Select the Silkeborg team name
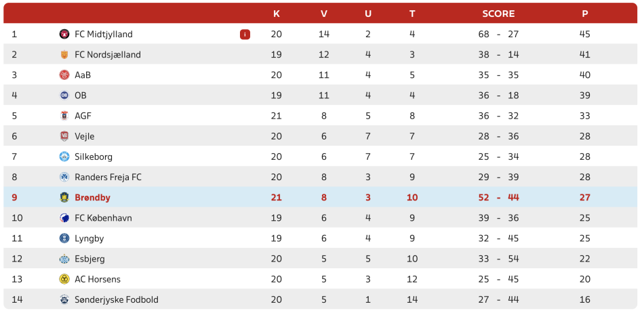Viewport: 644px width, 317px height. [94, 157]
